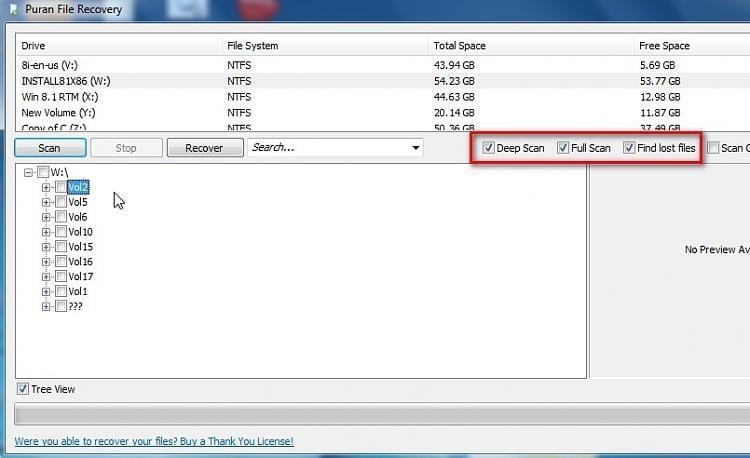Select the INSTALL81X86 (W:) drive row
The width and height of the screenshot is (750, 458).
(65, 81)
